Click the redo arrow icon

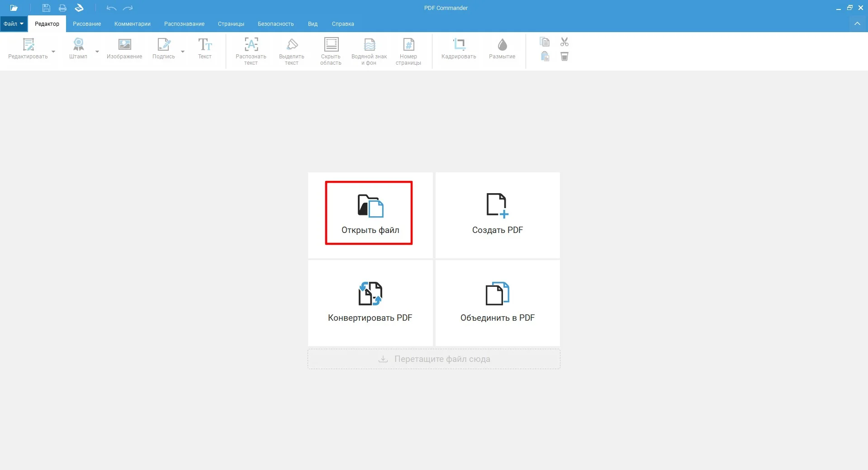point(128,8)
